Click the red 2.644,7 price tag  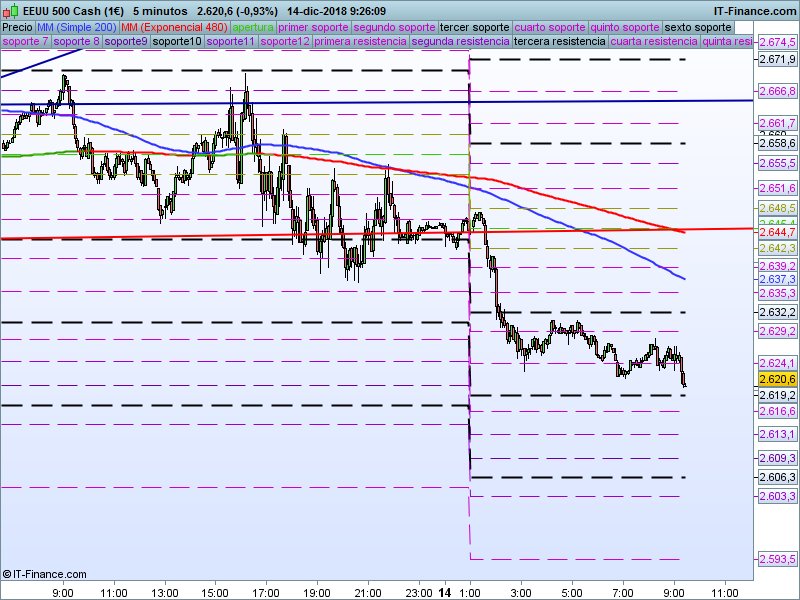777,232
